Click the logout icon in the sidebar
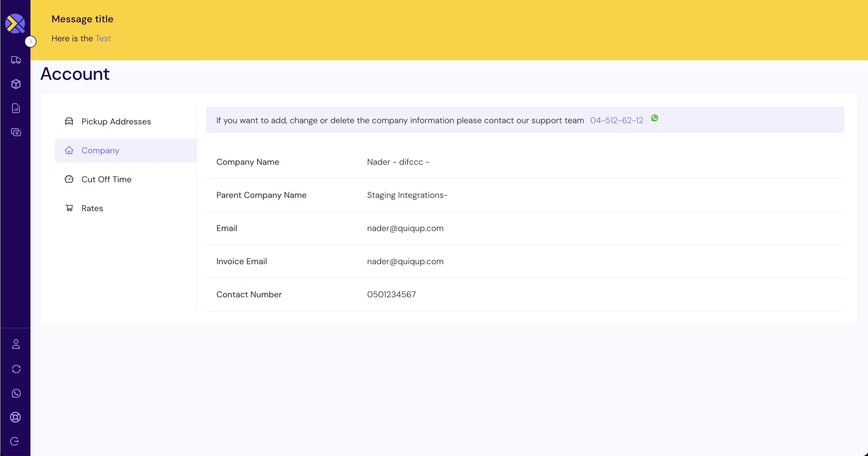868x456 pixels. point(15,441)
